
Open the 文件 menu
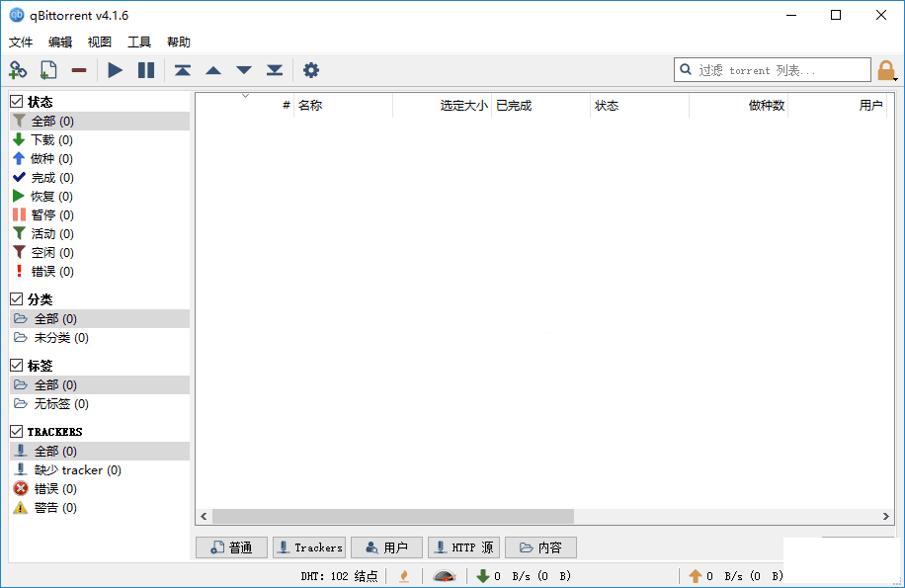pyautogui.click(x=21, y=42)
